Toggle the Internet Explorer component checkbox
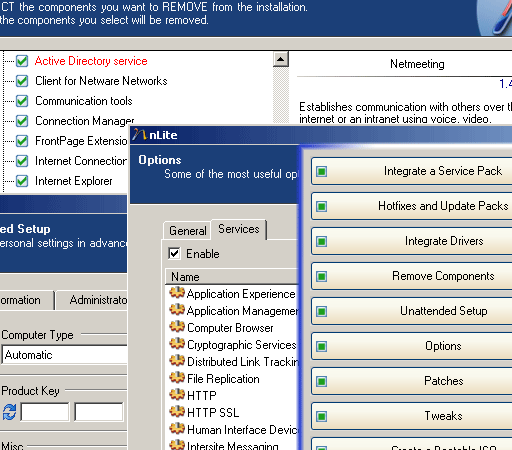This screenshot has height=450, width=512. point(22,181)
